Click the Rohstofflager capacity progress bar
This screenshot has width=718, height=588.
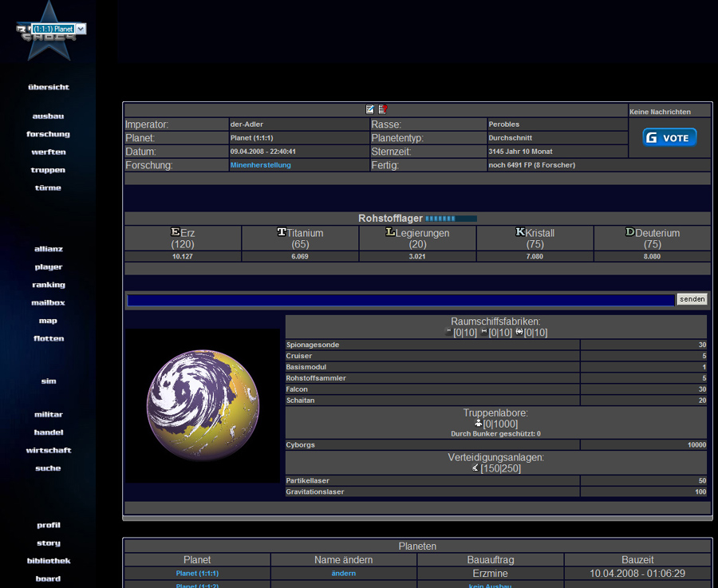451,218
